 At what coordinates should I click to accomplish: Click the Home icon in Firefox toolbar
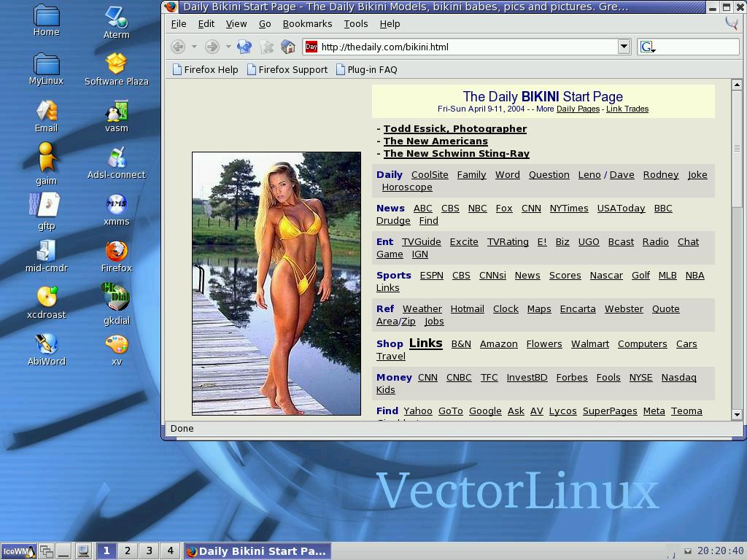tap(288, 47)
